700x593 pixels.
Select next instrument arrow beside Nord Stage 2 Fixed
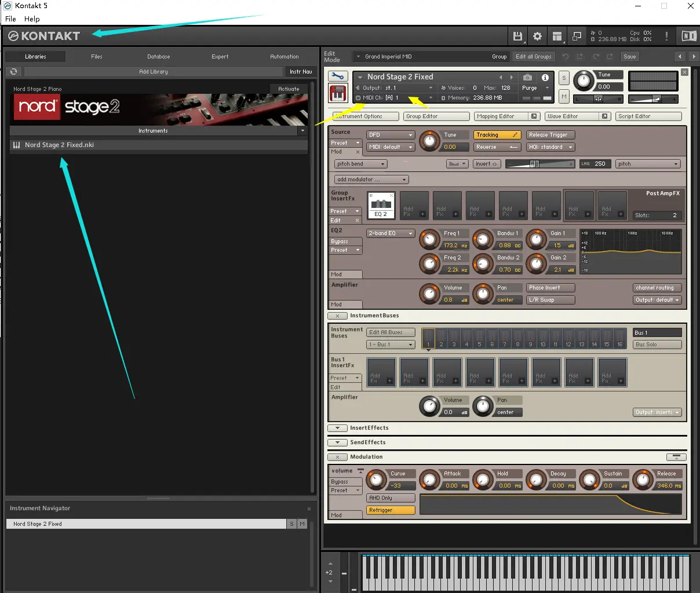point(511,77)
